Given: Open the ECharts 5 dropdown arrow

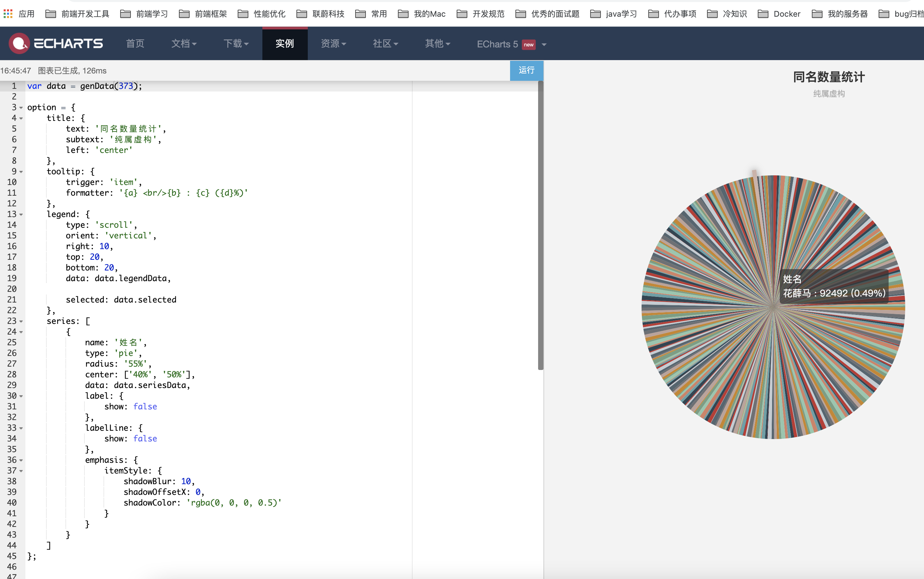Looking at the screenshot, I should 544,45.
